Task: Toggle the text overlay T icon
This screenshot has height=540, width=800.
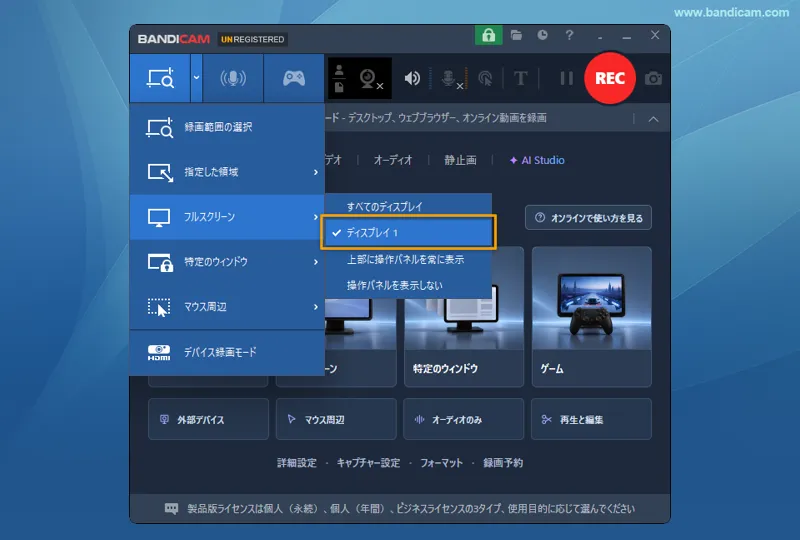Action: pyautogui.click(x=520, y=78)
